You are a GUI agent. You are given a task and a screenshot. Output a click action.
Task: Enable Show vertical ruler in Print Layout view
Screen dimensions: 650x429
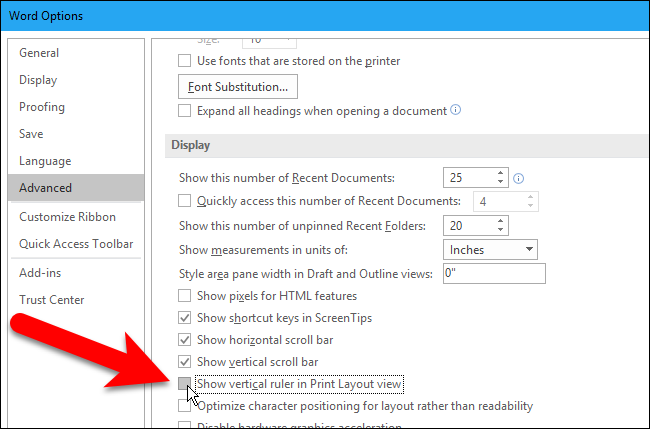(184, 384)
